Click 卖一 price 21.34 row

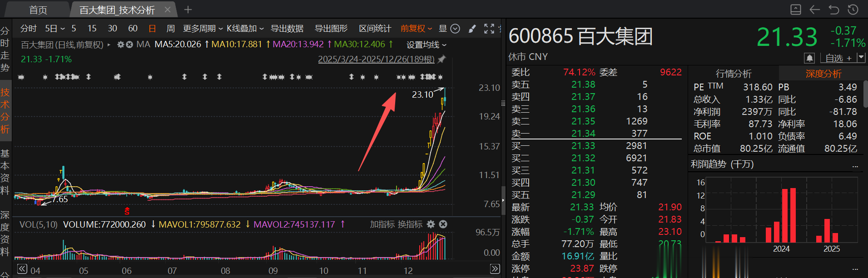tap(596, 133)
